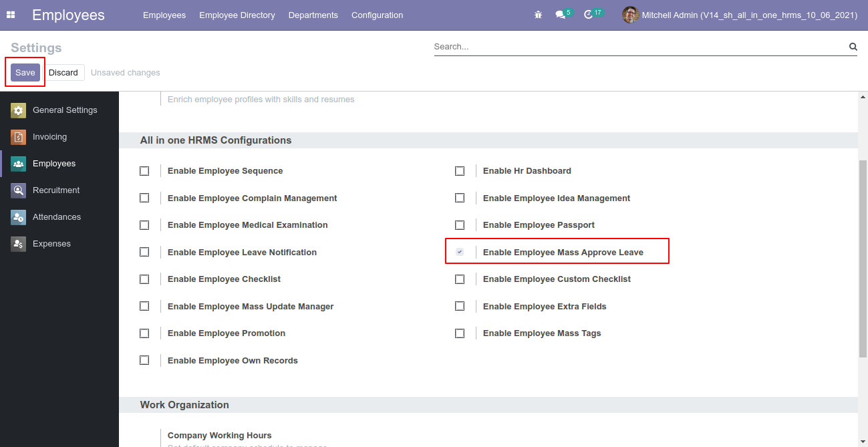Click the search magnifier icon
This screenshot has width=868, height=447.
853,47
